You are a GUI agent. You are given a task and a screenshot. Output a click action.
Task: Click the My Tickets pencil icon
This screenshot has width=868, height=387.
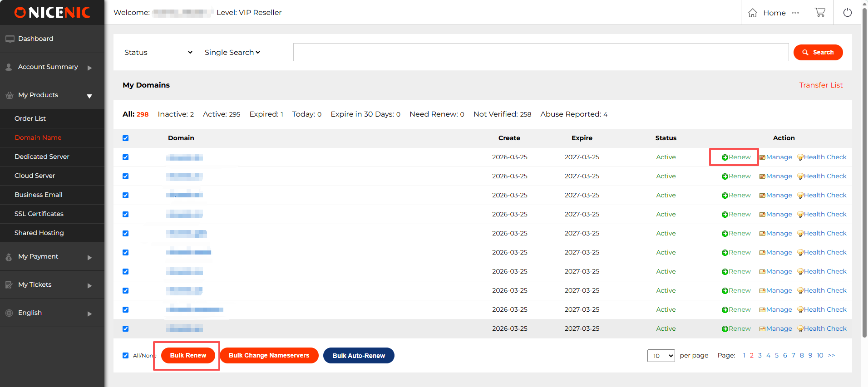(x=9, y=285)
